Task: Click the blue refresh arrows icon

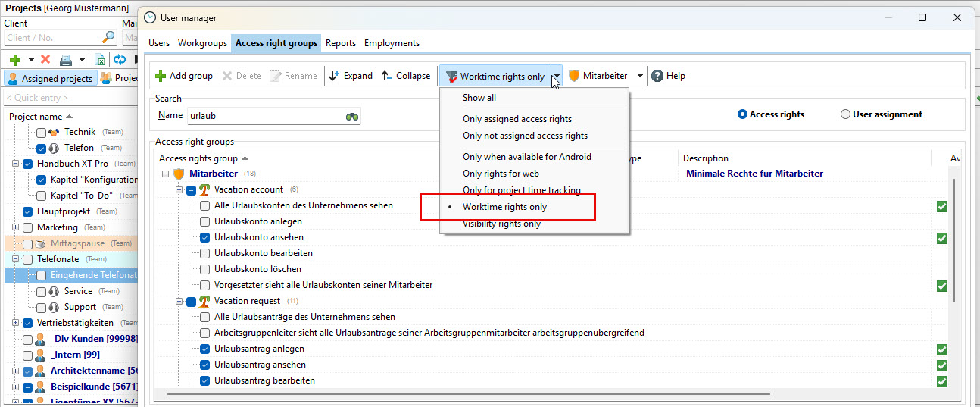Action: coord(120,60)
